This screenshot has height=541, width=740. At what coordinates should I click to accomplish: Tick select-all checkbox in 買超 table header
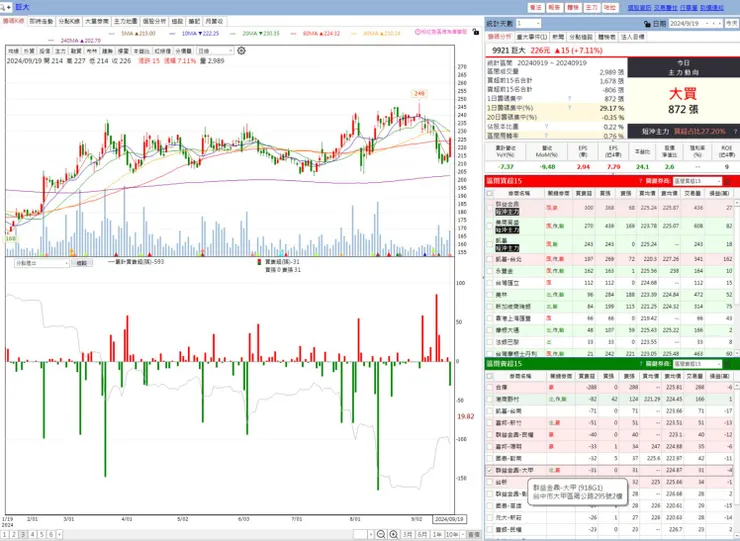(489, 193)
